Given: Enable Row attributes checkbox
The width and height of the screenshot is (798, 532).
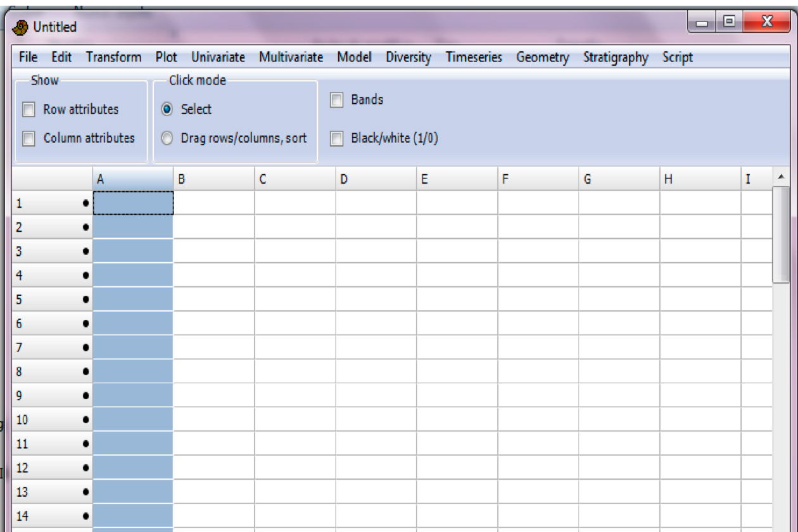Looking at the screenshot, I should 28,110.
